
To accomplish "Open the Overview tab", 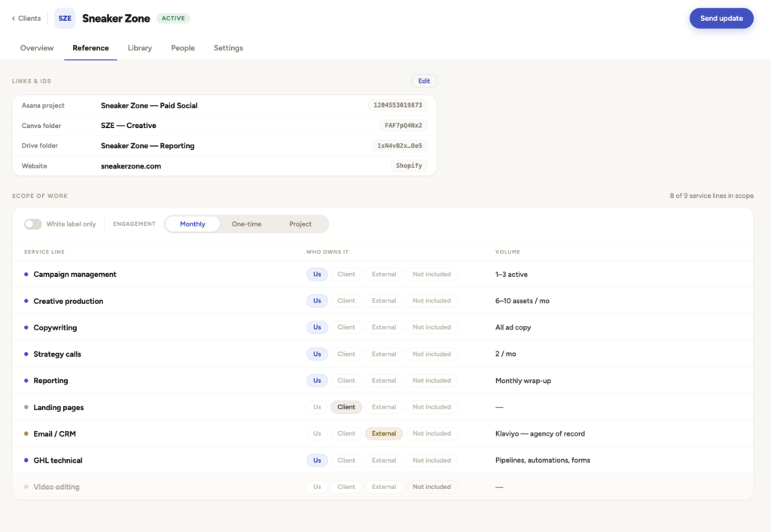I will pyautogui.click(x=37, y=47).
